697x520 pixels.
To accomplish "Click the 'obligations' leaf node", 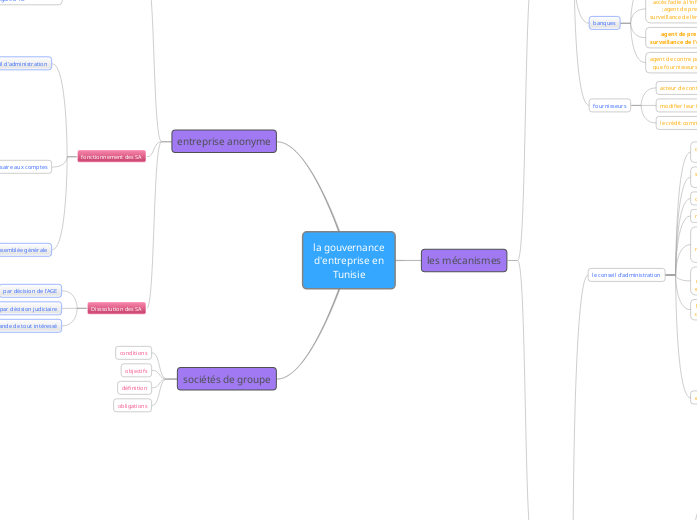I will pos(133,406).
